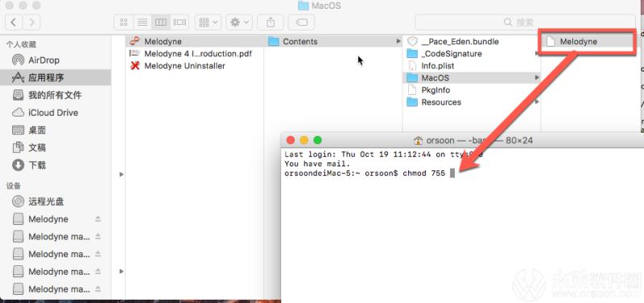Click the Finder search field
This screenshot has height=303, width=644.
pyautogui.click(x=525, y=23)
